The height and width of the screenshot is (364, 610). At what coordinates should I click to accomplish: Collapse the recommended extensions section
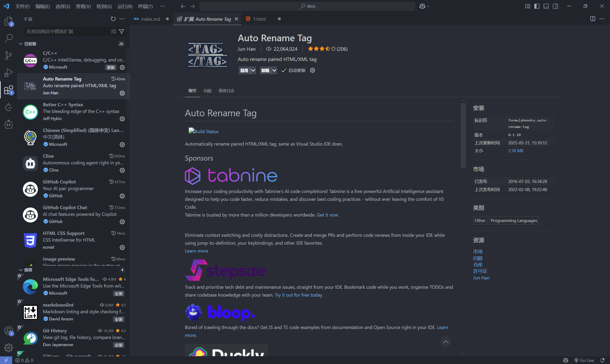tap(20, 270)
